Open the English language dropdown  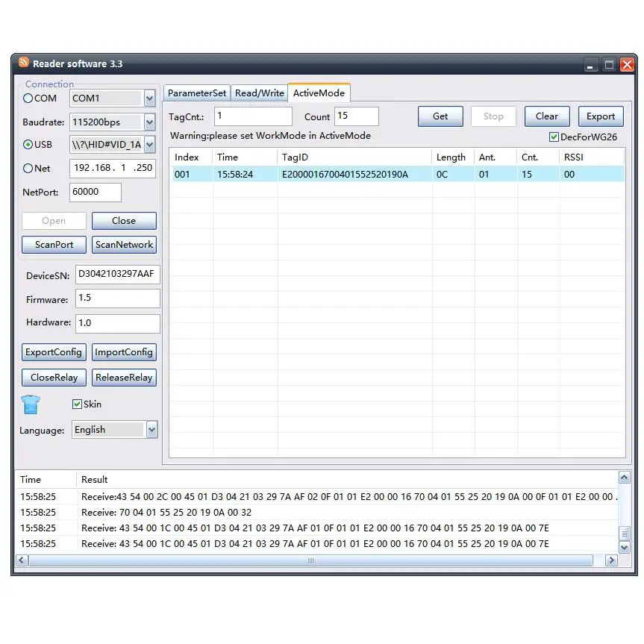[x=151, y=430]
